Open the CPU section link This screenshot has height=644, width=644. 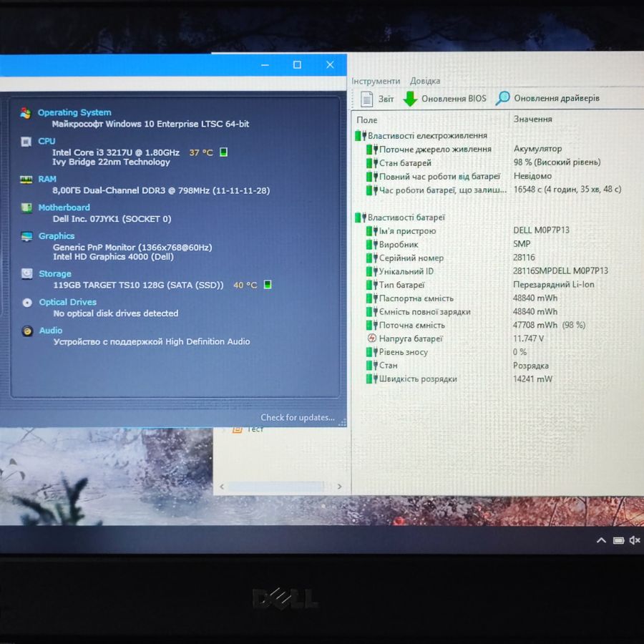47,141
